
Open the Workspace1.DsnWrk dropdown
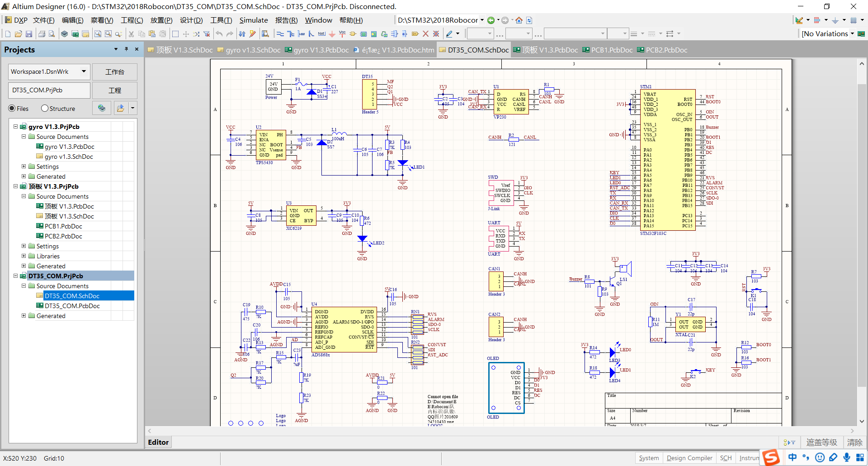(x=84, y=71)
